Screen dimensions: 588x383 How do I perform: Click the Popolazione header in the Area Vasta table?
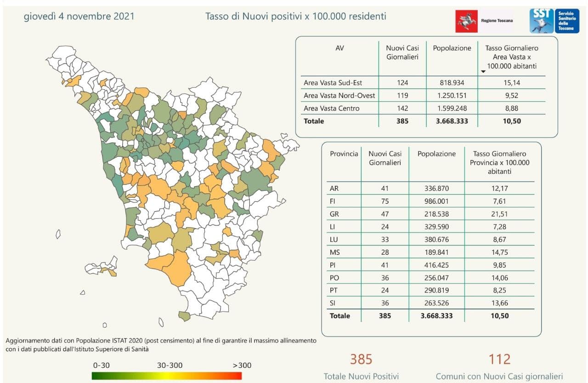tap(452, 48)
